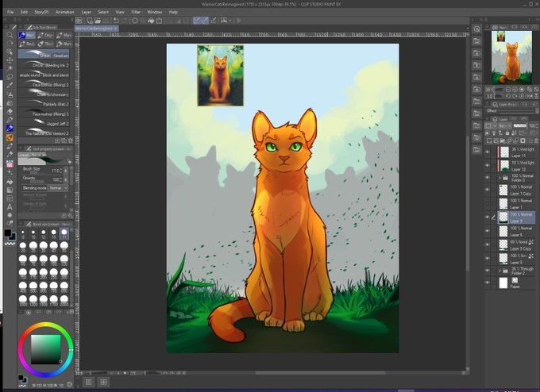Open the Layer menu
The height and width of the screenshot is (392, 540).
(86, 12)
